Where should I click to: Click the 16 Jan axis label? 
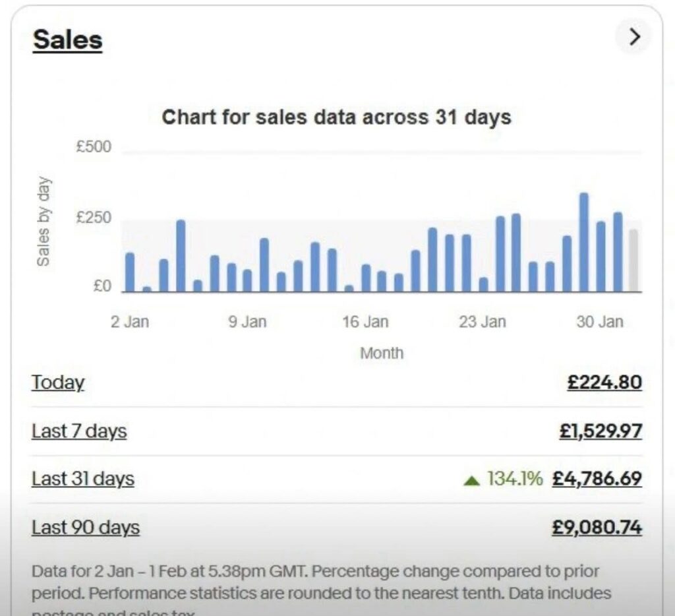point(365,322)
